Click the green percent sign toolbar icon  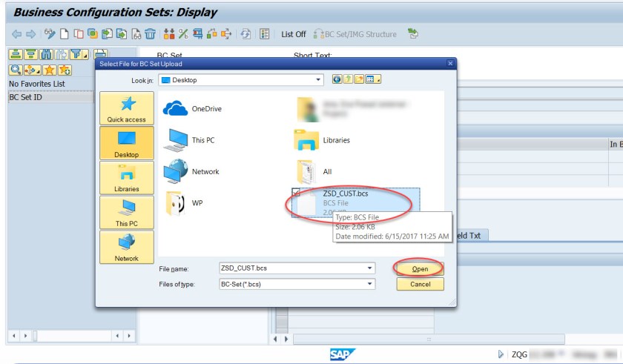(x=183, y=34)
